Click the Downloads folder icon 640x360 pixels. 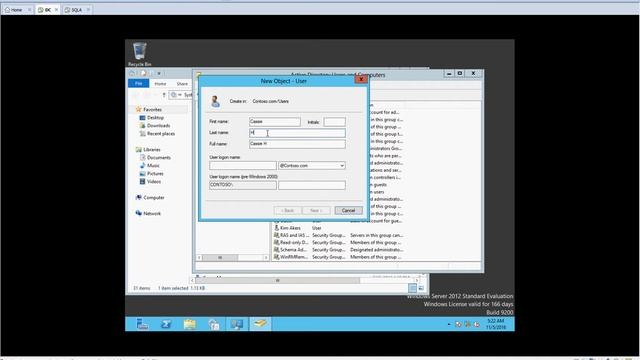pyautogui.click(x=142, y=126)
